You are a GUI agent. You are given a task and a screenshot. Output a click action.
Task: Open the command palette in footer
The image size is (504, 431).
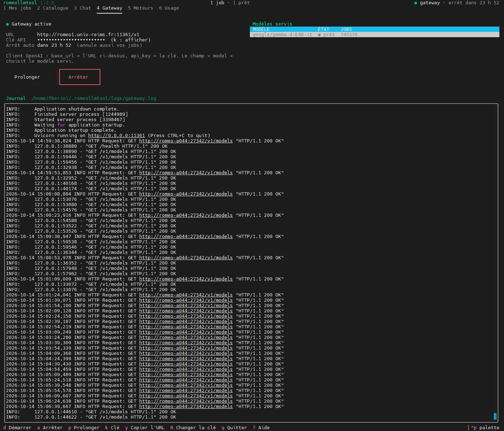tap(485, 428)
